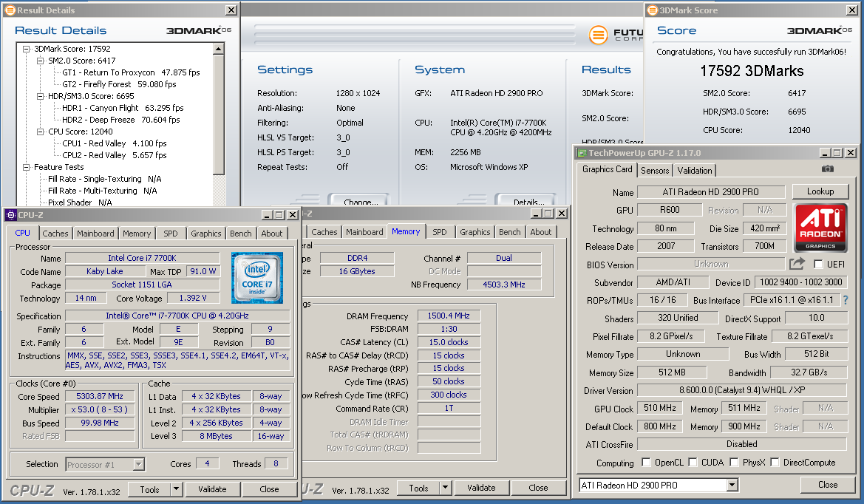Collapse the CPU Score tree node

[40, 132]
